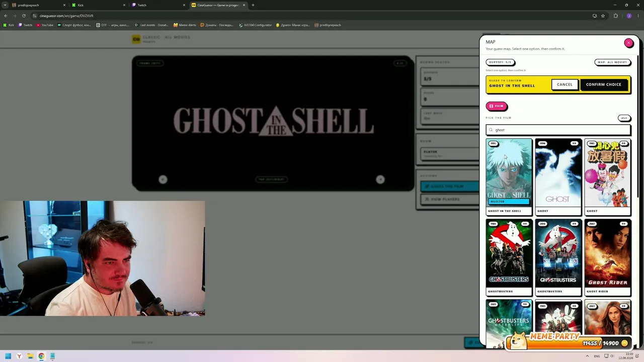Open the Chrome three-dot menu

tap(638, 16)
